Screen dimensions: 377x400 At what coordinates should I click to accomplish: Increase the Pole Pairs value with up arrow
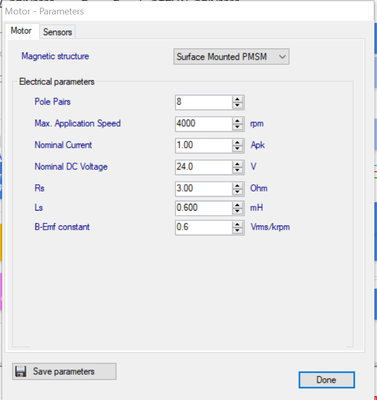click(237, 99)
